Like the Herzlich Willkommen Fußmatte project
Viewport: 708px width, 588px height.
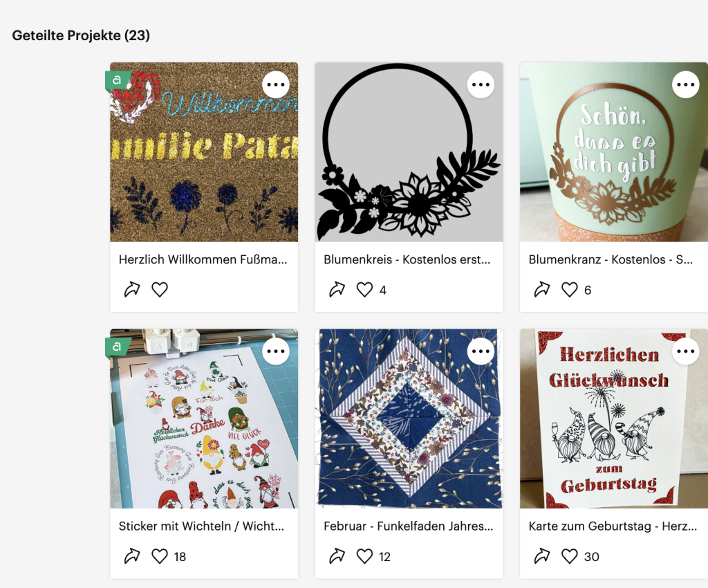point(160,290)
